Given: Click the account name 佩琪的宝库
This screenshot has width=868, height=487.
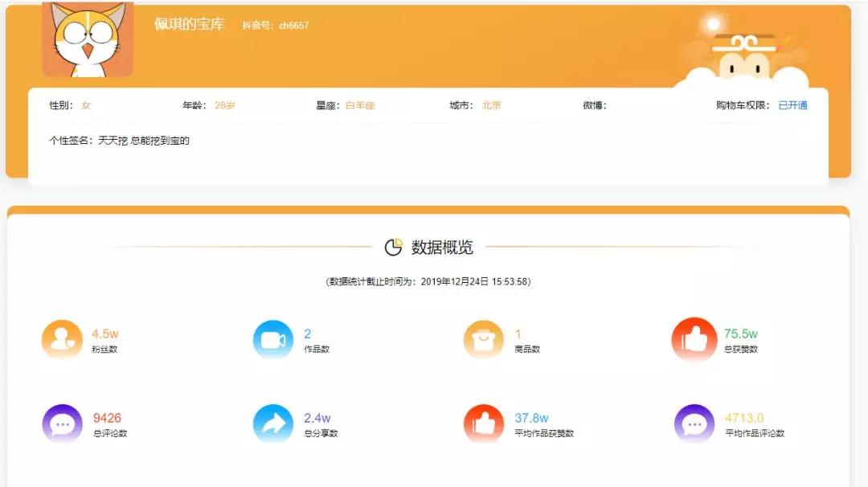Looking at the screenshot, I should tap(190, 24).
